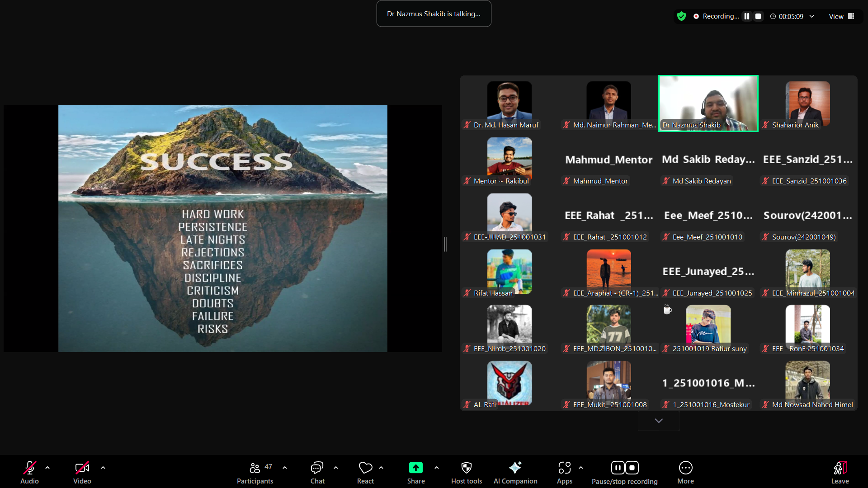This screenshot has width=868, height=488.
Task: Launch AI Companion sparkle icon
Action: click(515, 468)
